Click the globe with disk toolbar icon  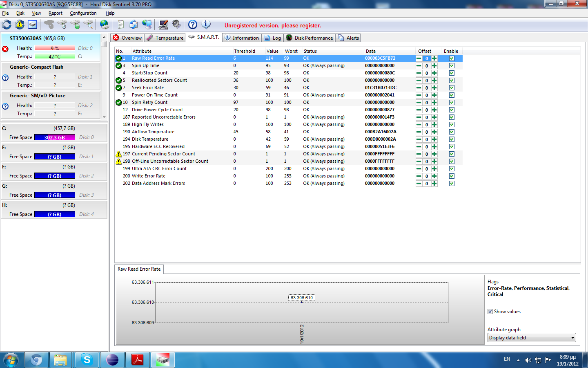105,25
